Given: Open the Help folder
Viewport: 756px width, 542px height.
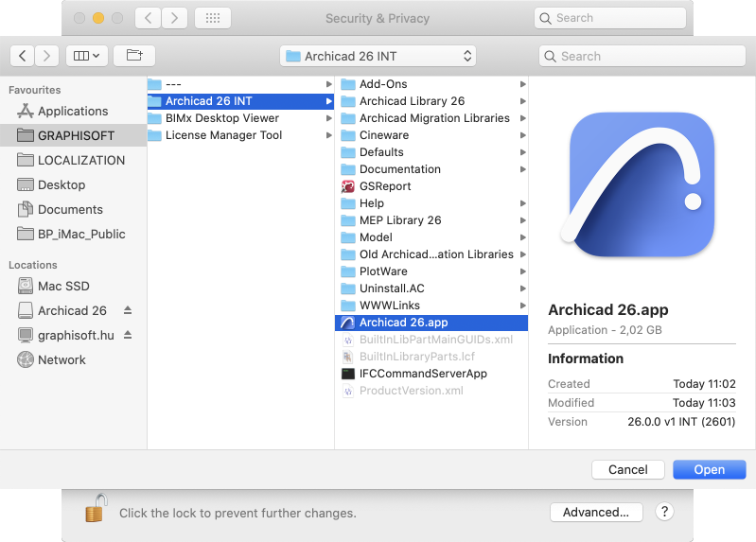Looking at the screenshot, I should click(431, 203).
